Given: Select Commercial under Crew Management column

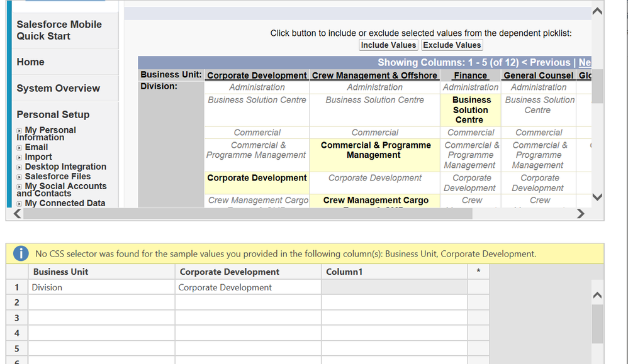Looking at the screenshot, I should 374,133.
